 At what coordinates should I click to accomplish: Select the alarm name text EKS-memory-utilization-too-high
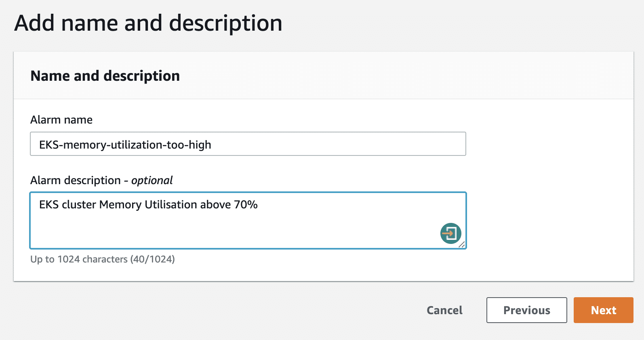coord(126,145)
